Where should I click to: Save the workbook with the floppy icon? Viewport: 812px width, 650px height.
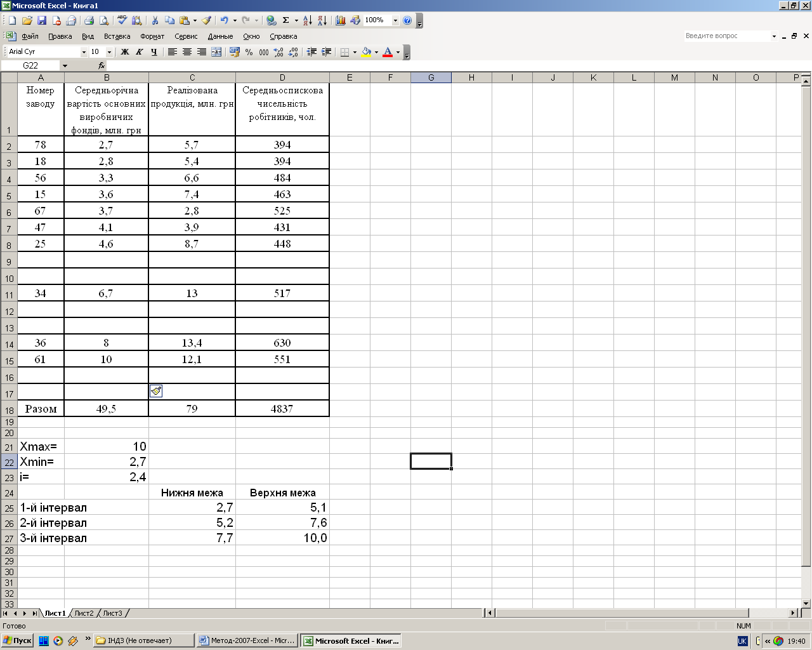click(x=42, y=20)
